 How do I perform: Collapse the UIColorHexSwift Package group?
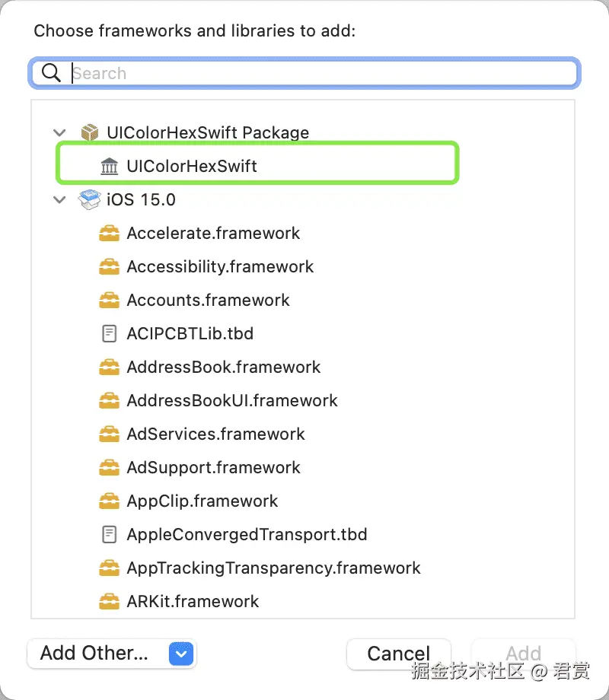tap(60, 132)
